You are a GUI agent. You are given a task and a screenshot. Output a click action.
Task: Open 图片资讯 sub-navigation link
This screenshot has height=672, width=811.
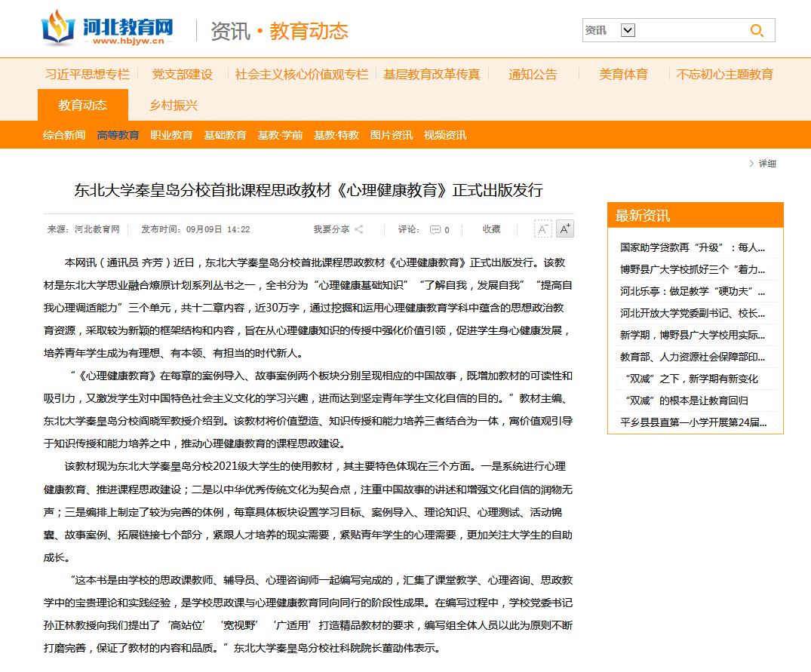click(x=392, y=136)
